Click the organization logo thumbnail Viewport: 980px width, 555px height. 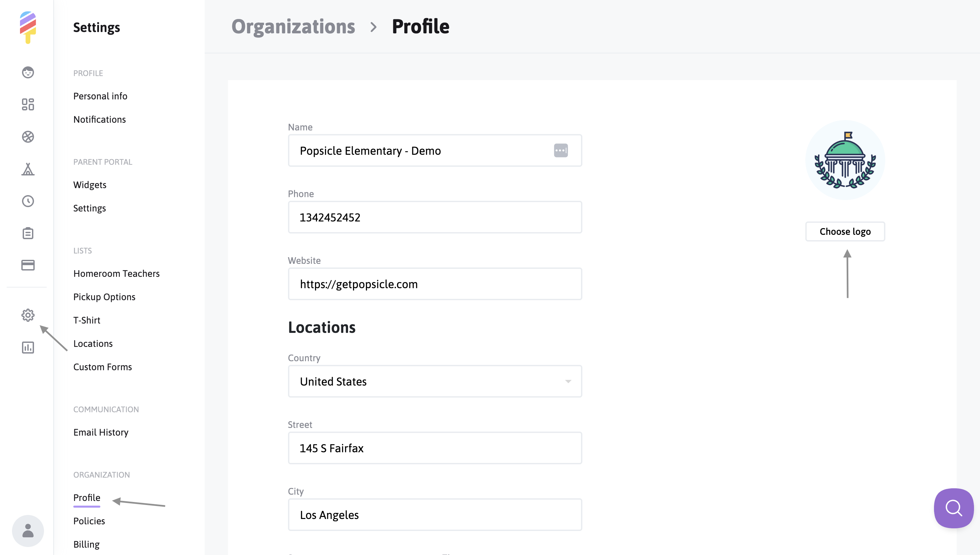click(845, 160)
